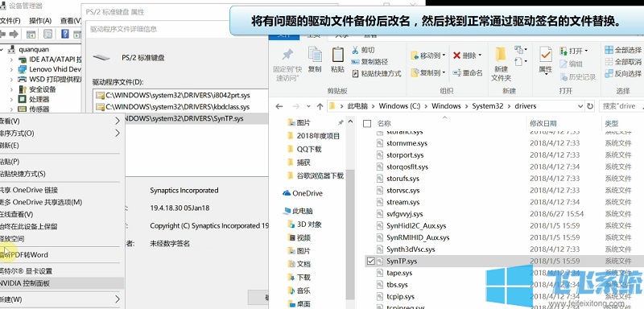Expand 安全设备 node in Device Manager

click(11, 89)
